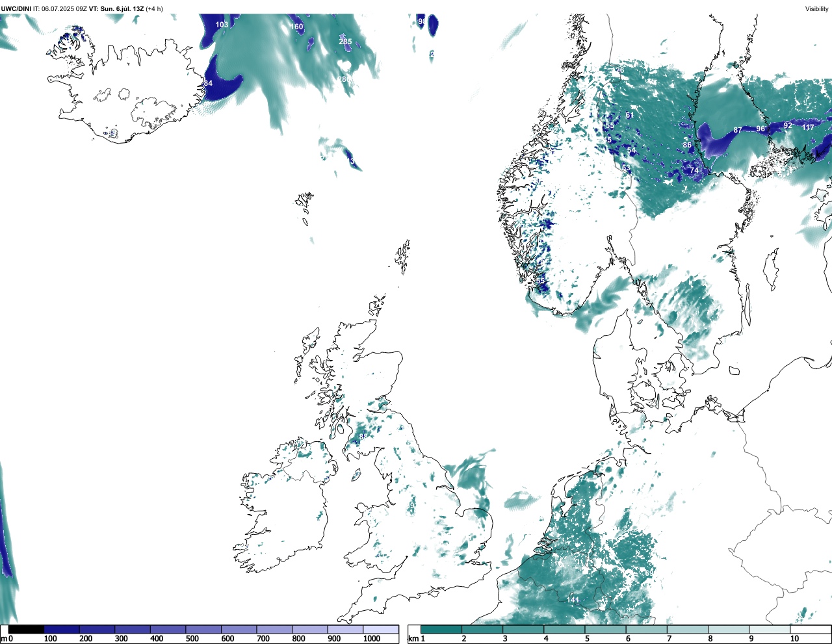Select the 3–4 km teal legend swatch
This screenshot has width=832, height=644.
523,629
